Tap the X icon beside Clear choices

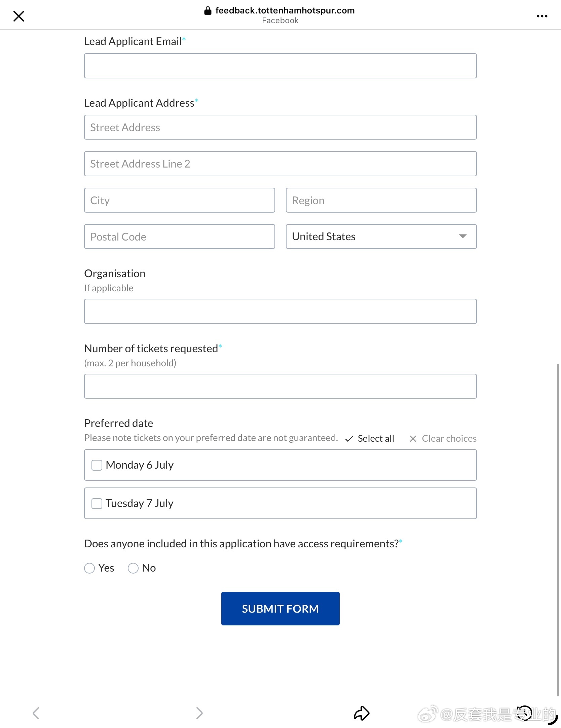click(x=413, y=439)
